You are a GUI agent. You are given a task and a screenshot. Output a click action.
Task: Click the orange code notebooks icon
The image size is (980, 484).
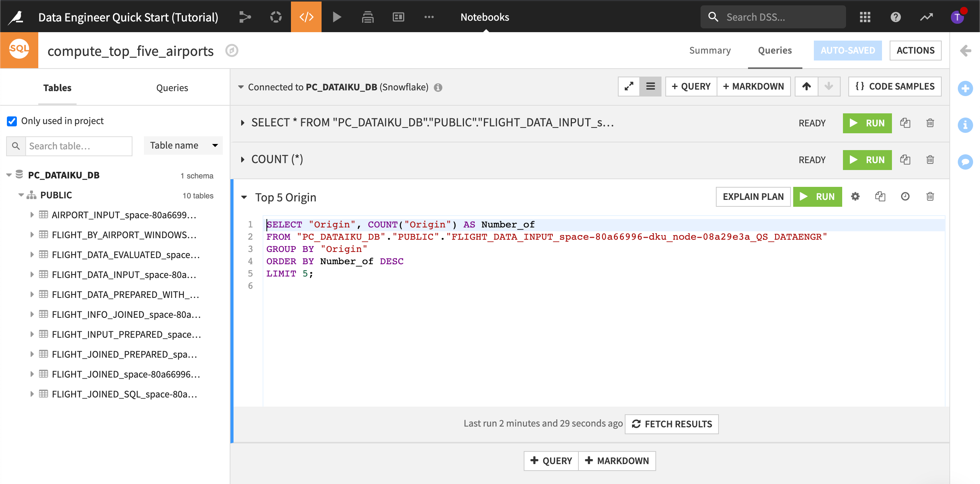(306, 16)
